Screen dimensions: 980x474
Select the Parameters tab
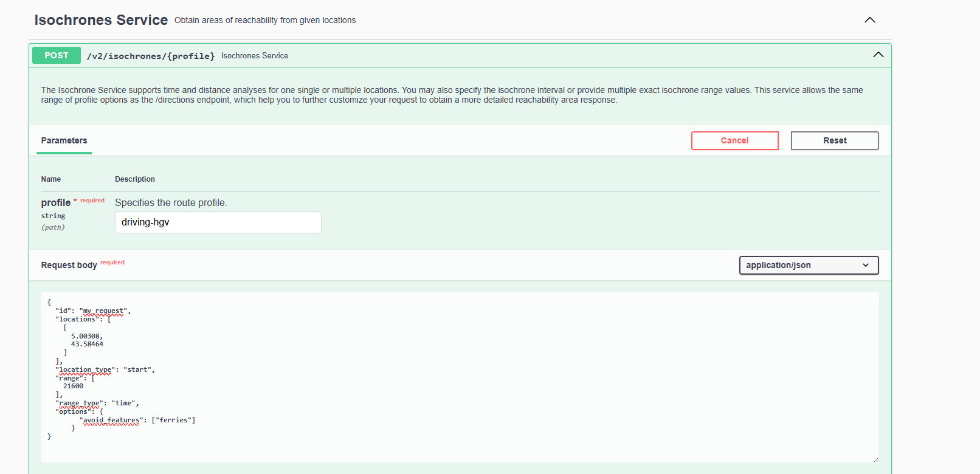point(64,140)
